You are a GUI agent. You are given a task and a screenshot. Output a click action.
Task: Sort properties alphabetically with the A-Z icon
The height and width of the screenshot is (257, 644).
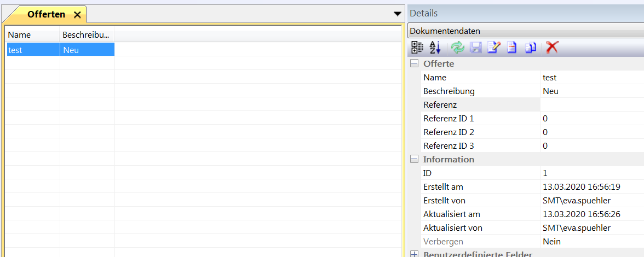click(x=435, y=48)
